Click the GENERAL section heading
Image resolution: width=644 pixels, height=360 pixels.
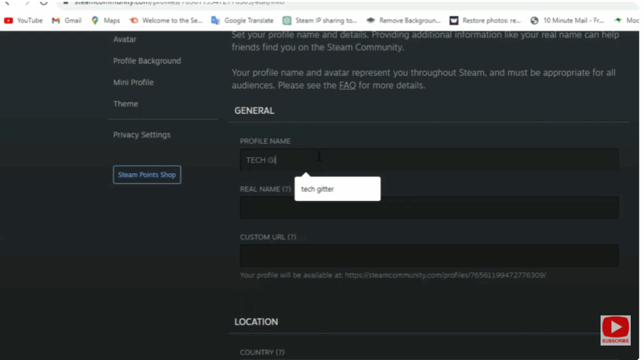[254, 111]
